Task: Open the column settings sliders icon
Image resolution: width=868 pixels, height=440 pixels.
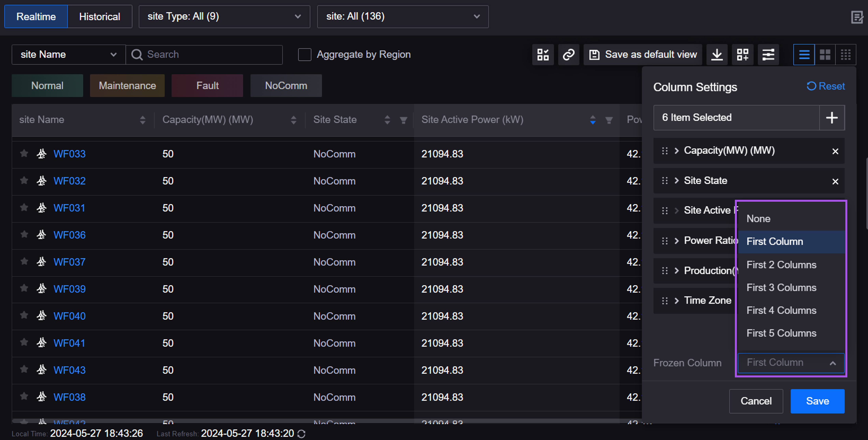Action: [768, 55]
